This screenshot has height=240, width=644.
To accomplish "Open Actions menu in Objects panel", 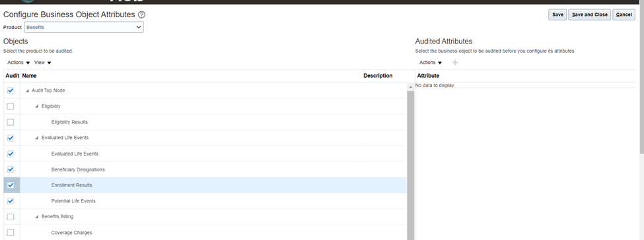I will [18, 63].
